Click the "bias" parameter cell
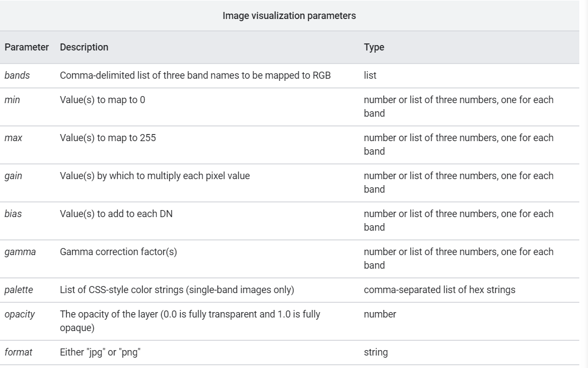The height and width of the screenshot is (368, 588). 14,214
